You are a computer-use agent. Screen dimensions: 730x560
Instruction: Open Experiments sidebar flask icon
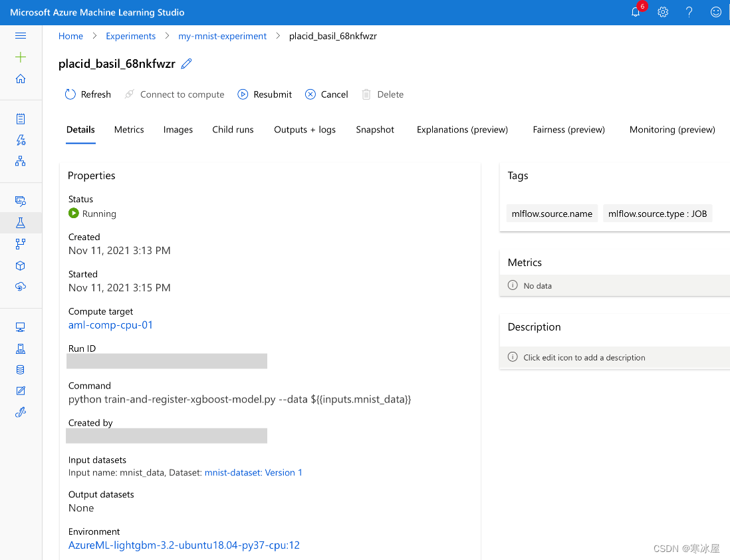pyautogui.click(x=21, y=223)
